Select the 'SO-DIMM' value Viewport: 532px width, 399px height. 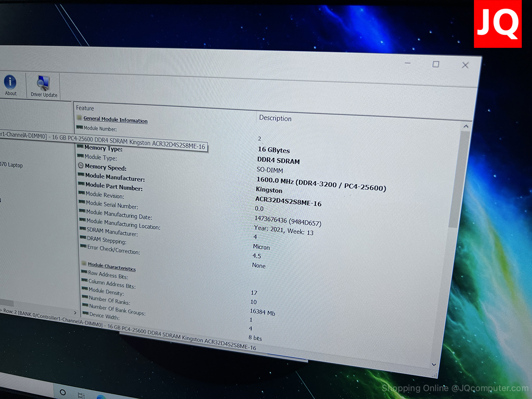(x=270, y=170)
